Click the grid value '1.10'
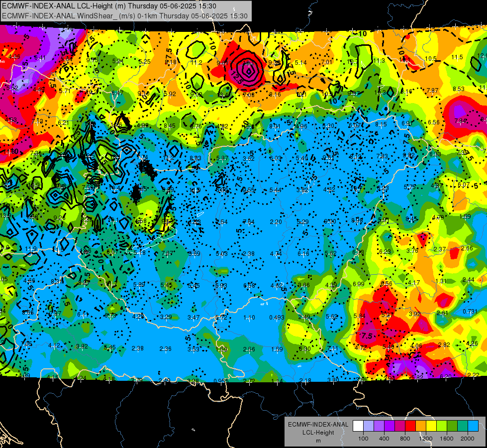 [249, 318]
